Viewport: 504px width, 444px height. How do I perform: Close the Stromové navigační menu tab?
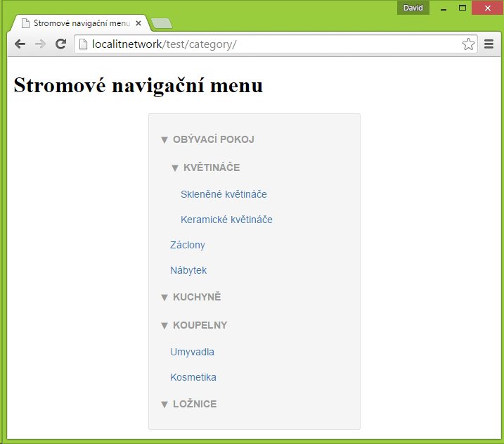pos(138,23)
